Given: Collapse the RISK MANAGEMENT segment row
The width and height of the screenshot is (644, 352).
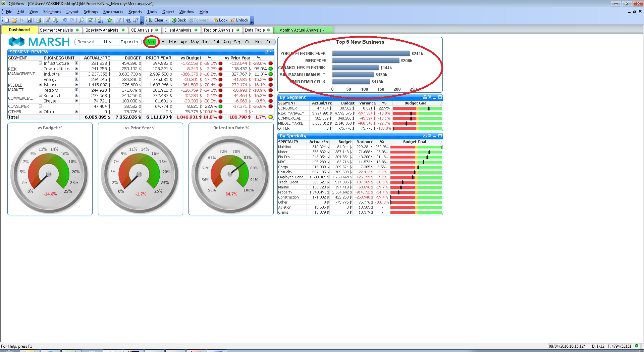Looking at the screenshot, I should click(x=40, y=63).
